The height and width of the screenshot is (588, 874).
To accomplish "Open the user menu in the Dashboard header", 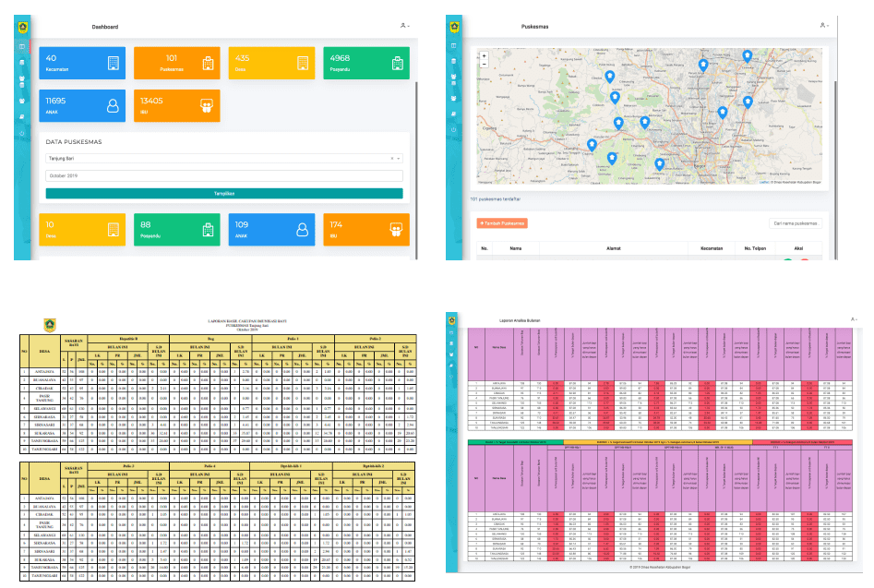I will (404, 26).
